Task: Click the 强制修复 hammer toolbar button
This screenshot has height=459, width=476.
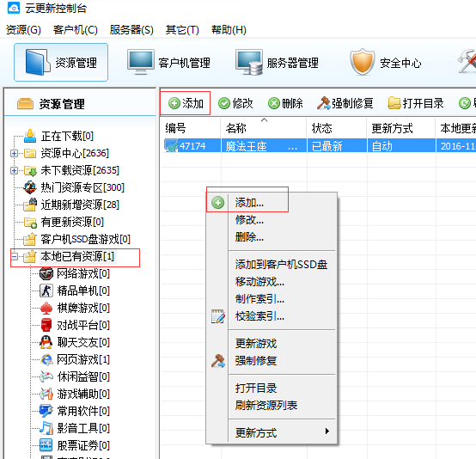Action: tap(345, 103)
